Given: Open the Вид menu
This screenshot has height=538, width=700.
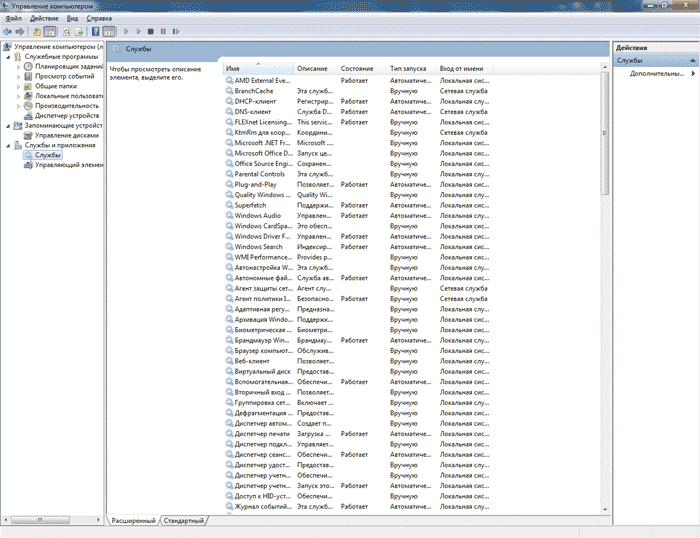Looking at the screenshot, I should pos(72,18).
